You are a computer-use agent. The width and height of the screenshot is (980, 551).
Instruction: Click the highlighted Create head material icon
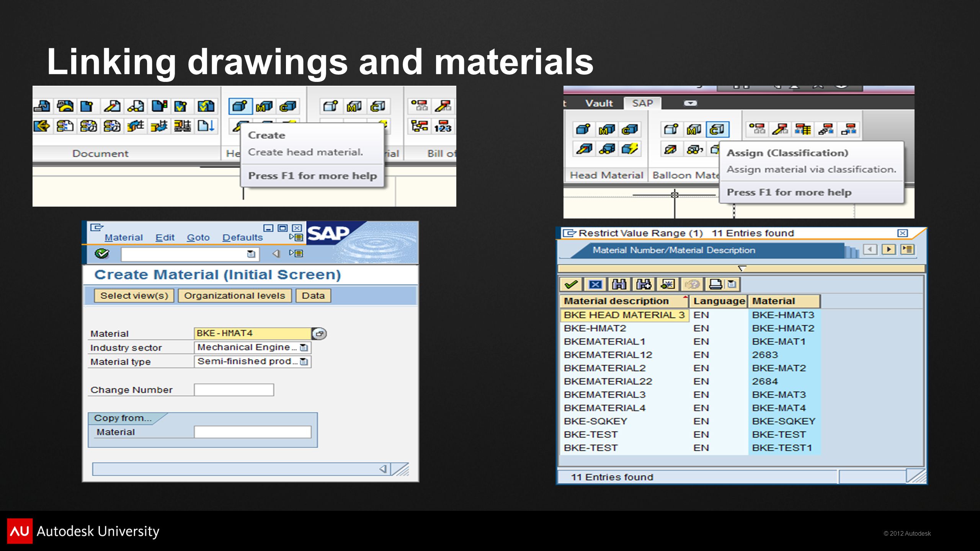(240, 106)
